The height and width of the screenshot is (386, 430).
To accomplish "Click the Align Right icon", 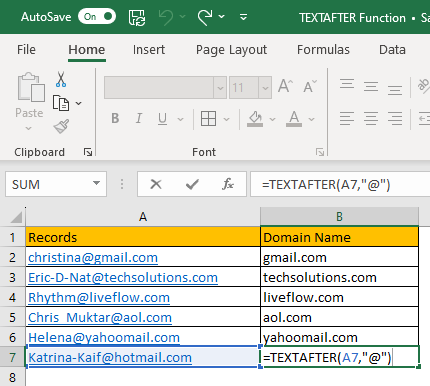I will (x=395, y=119).
